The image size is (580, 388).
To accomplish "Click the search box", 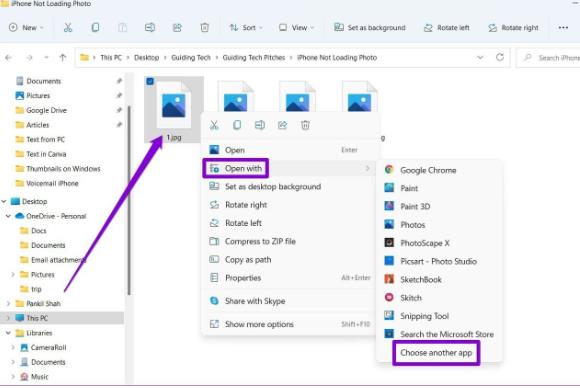I will 549,58.
